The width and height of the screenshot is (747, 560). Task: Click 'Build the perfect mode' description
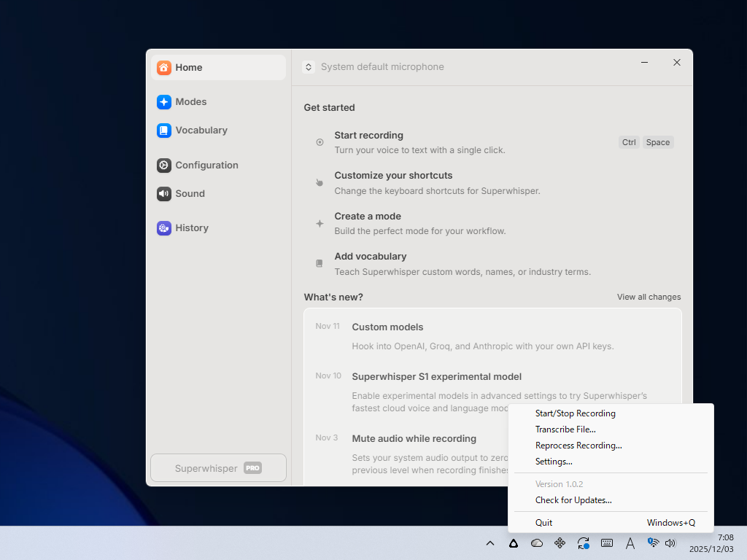click(x=420, y=231)
